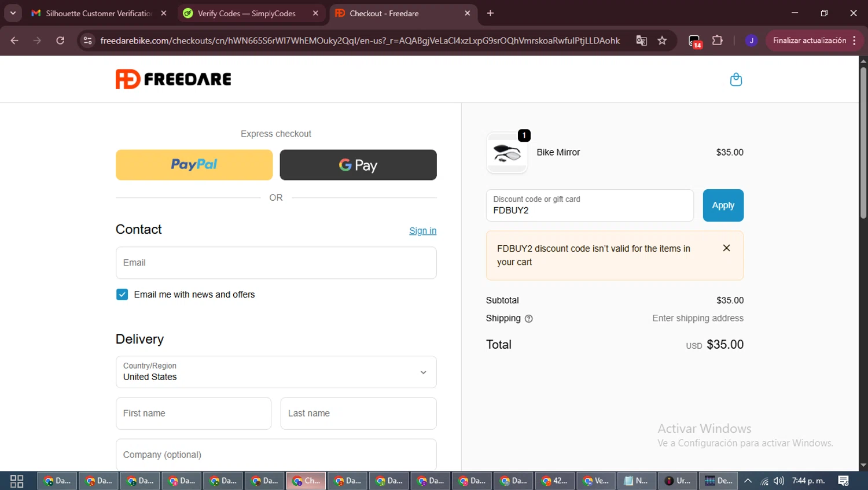Open the shopping bag cart icon
This screenshot has width=868, height=490.
735,79
